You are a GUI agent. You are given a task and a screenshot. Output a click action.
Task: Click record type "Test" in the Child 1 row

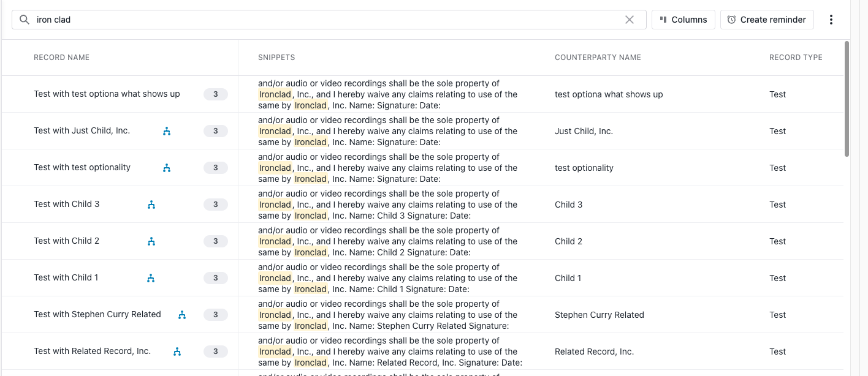778,278
